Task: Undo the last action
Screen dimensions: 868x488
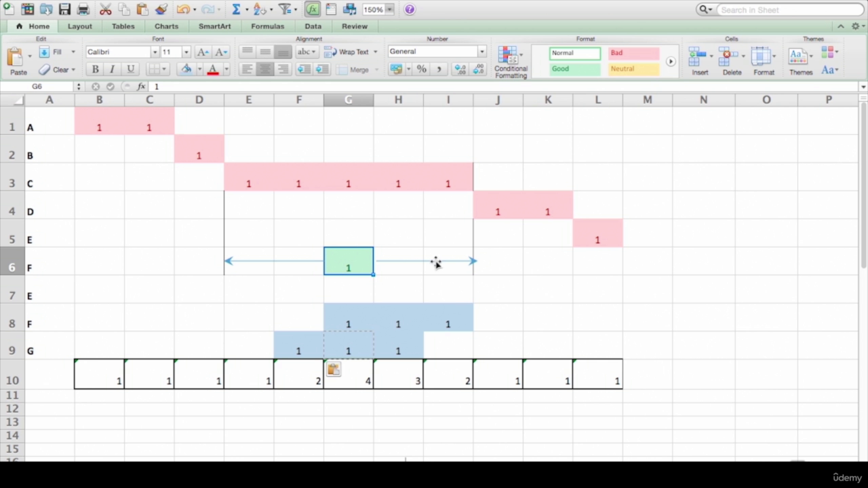Action: click(182, 9)
